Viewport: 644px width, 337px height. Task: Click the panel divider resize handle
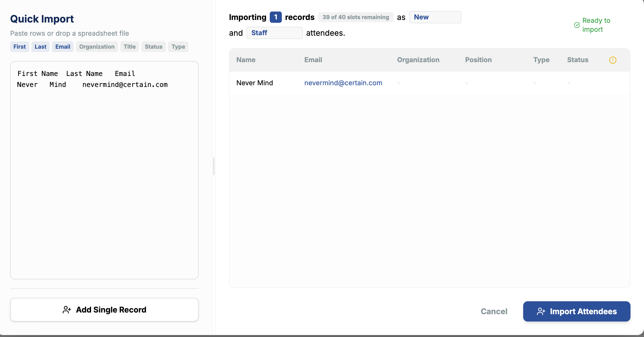214,166
